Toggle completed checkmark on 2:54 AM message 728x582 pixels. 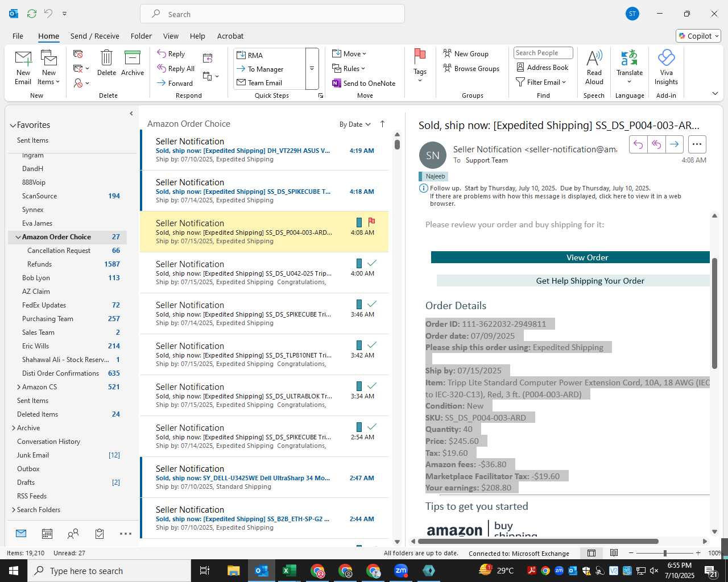(x=372, y=427)
